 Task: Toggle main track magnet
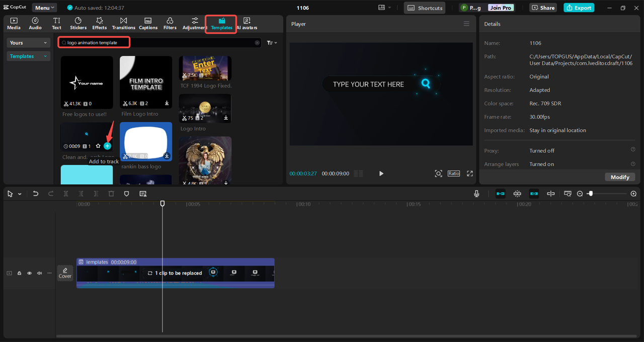pyautogui.click(x=501, y=194)
